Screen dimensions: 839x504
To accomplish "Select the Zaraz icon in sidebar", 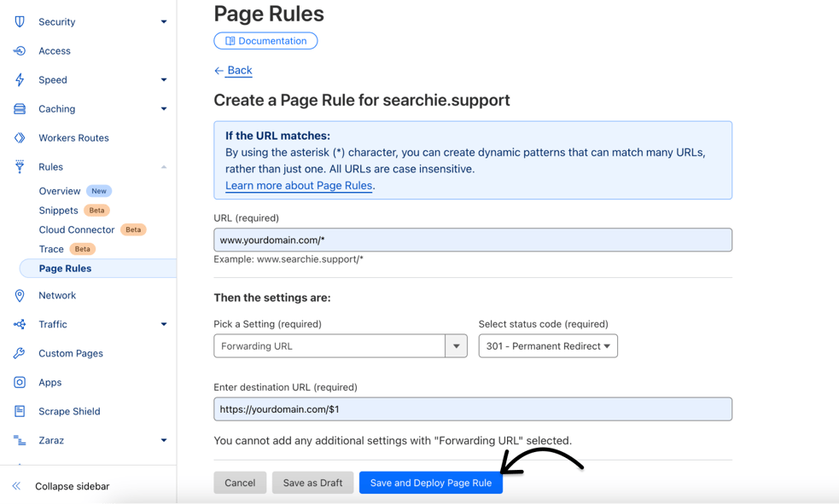I will pyautogui.click(x=19, y=440).
